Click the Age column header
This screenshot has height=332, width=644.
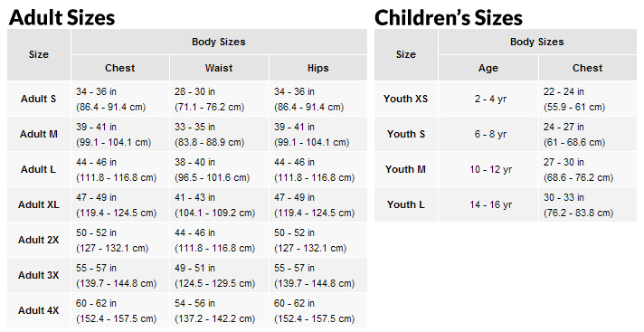click(x=488, y=68)
